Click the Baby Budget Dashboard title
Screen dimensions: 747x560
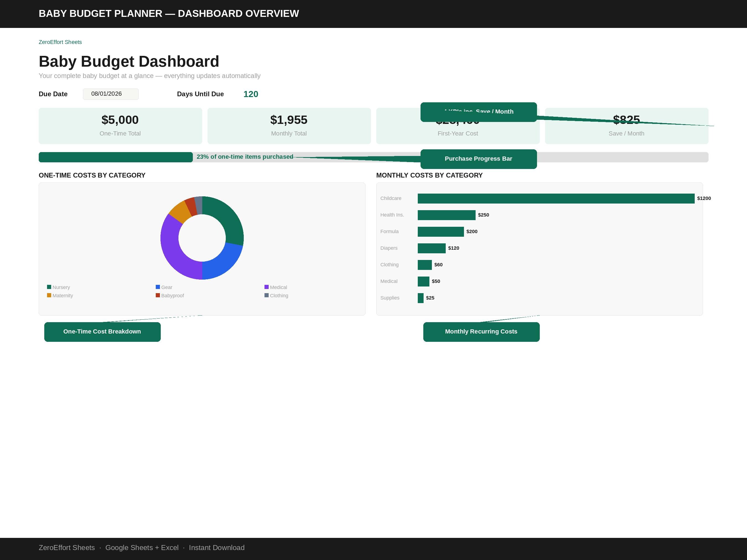[x=129, y=61]
